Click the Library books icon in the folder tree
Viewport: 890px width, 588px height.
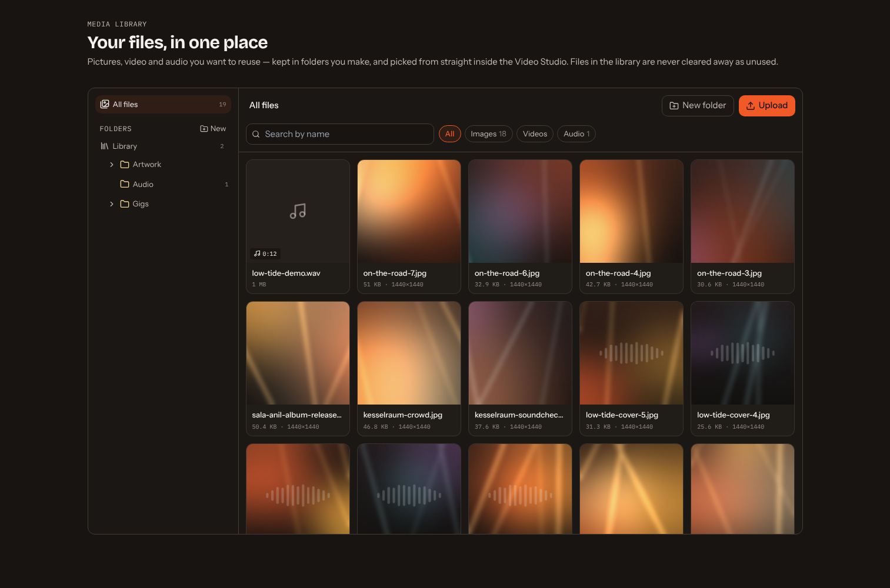click(x=105, y=146)
